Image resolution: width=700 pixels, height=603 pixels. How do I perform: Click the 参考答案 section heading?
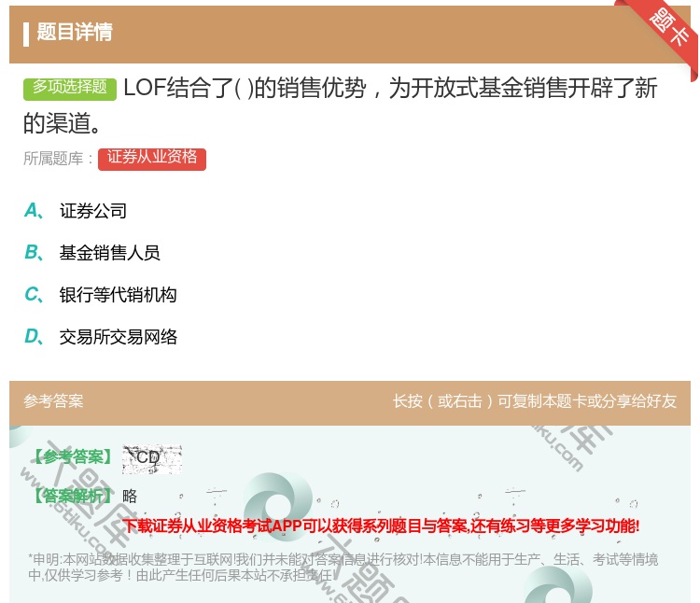[x=53, y=400]
